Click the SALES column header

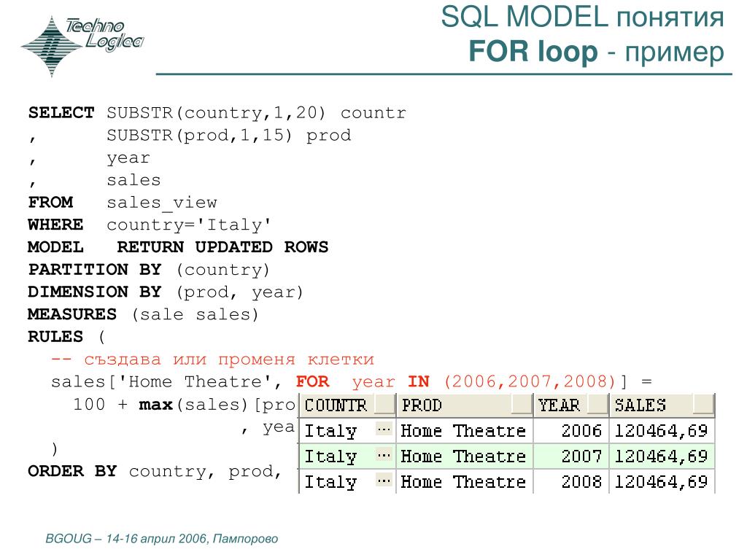tap(662, 405)
